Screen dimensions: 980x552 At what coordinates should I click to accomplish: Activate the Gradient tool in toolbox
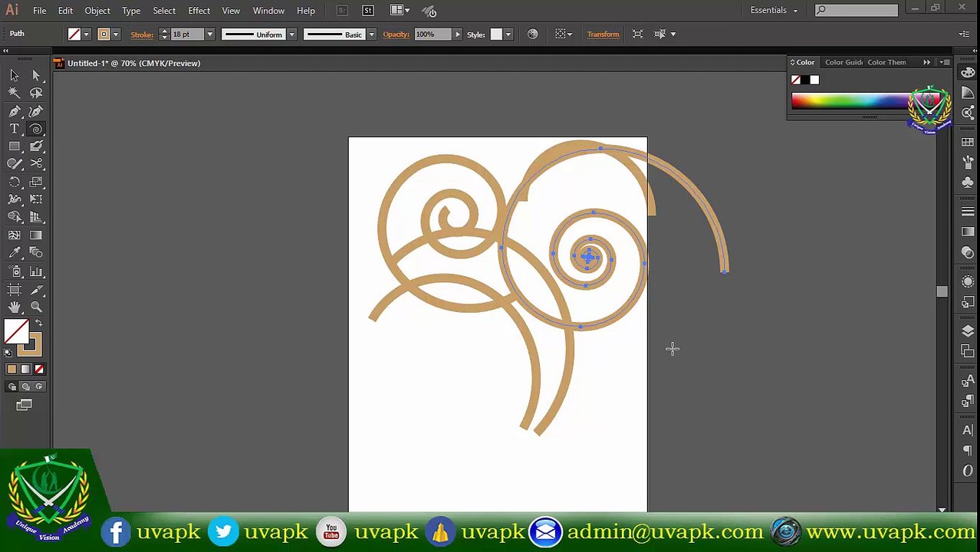tap(36, 235)
